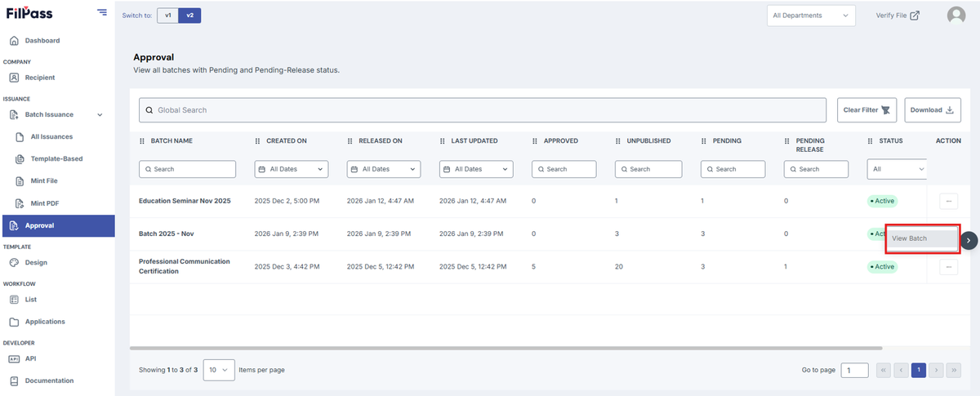Go to the next page
This screenshot has height=396, width=980.
(937, 371)
